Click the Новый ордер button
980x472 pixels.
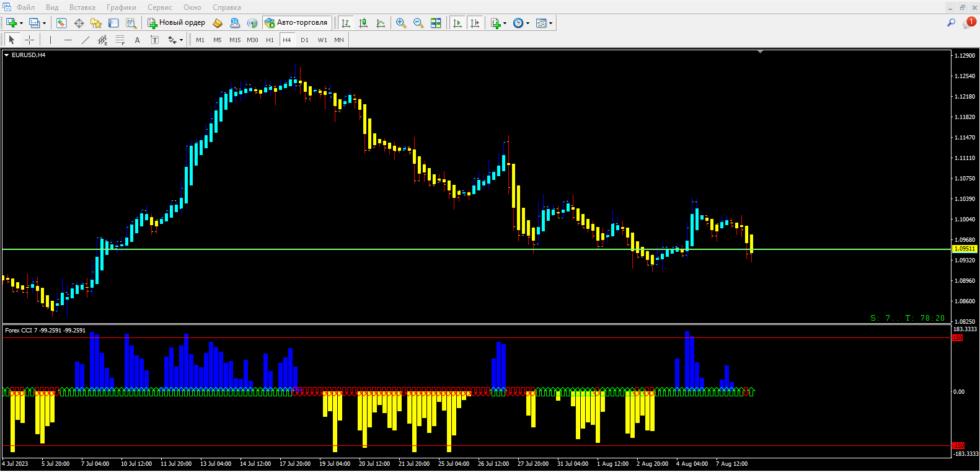click(x=176, y=23)
